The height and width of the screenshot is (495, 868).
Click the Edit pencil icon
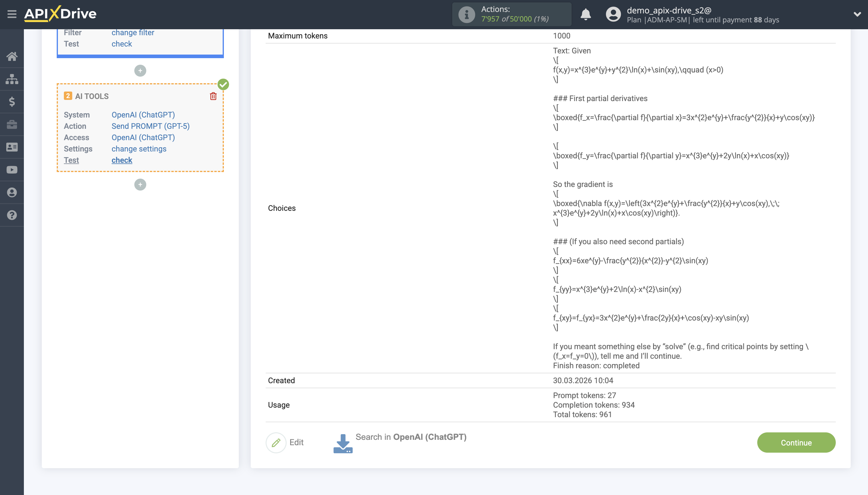(x=275, y=442)
